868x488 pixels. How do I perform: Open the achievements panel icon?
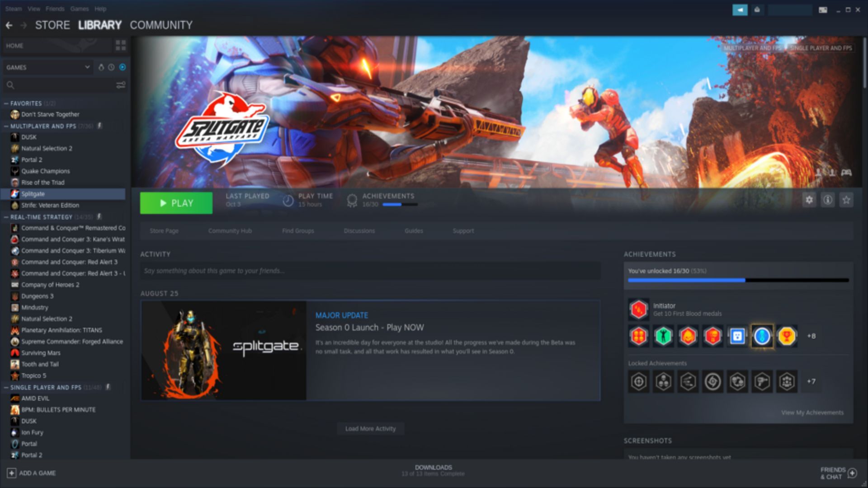tap(352, 200)
